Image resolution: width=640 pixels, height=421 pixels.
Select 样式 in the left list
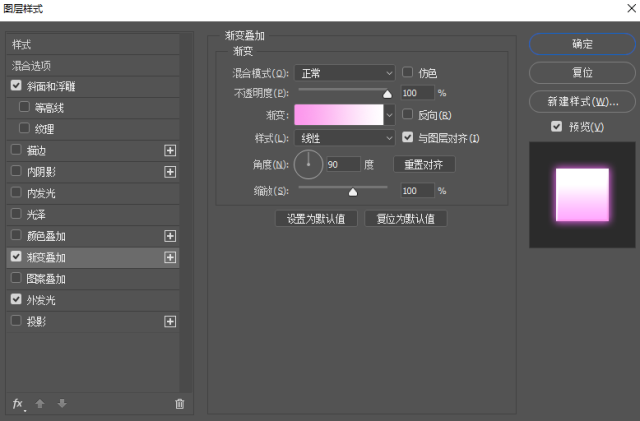(93, 45)
